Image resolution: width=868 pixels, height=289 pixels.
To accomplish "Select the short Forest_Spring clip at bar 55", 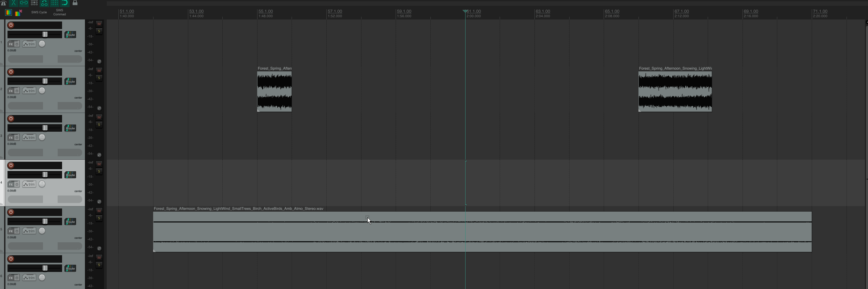I will [275, 91].
